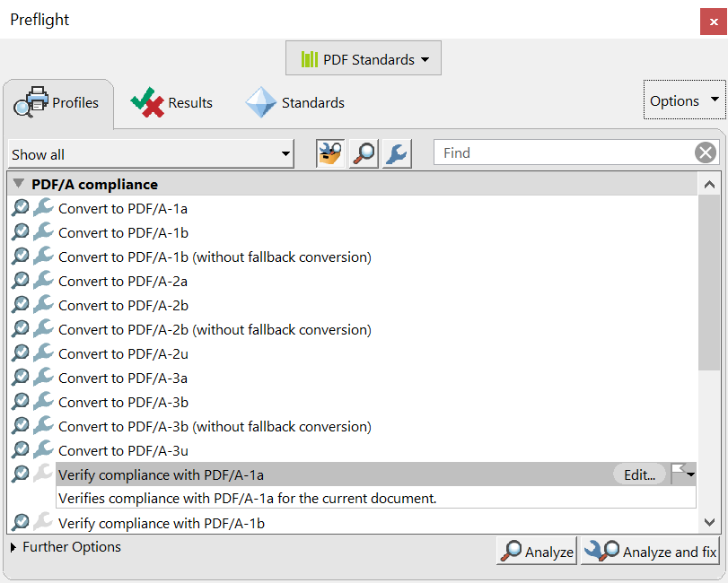Clear the Find field with X icon

pos(706,152)
